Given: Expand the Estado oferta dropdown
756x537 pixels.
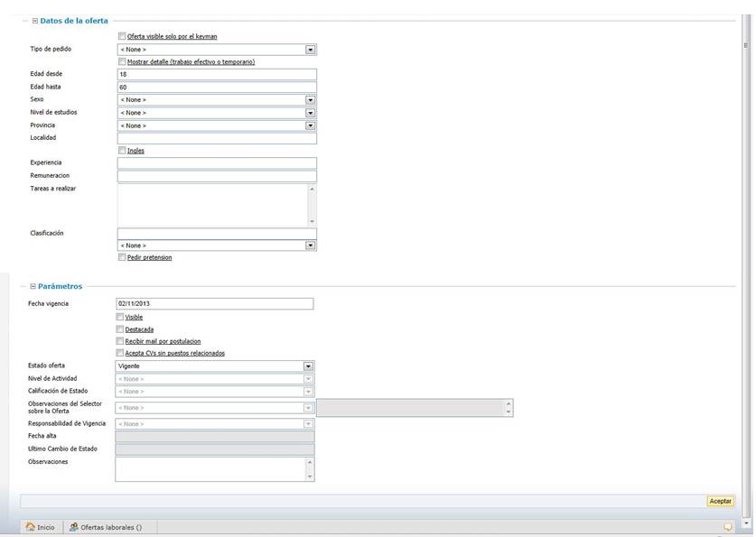Looking at the screenshot, I should click(308, 366).
